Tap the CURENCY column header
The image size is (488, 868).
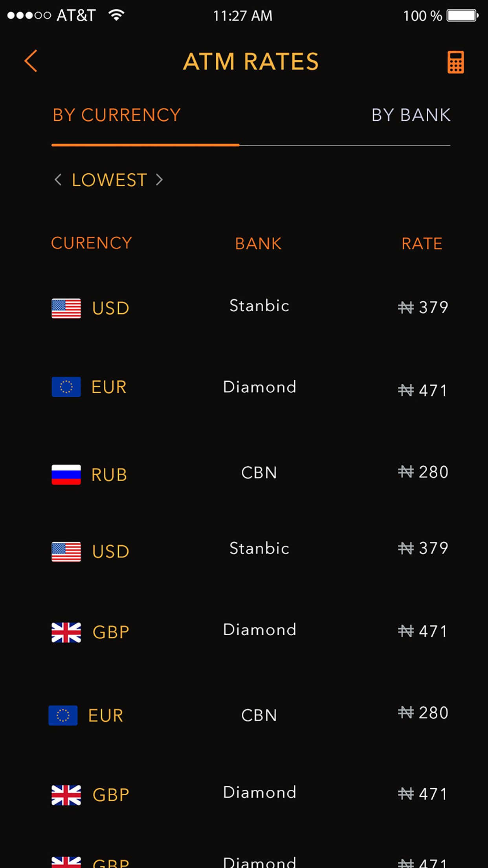(x=92, y=243)
